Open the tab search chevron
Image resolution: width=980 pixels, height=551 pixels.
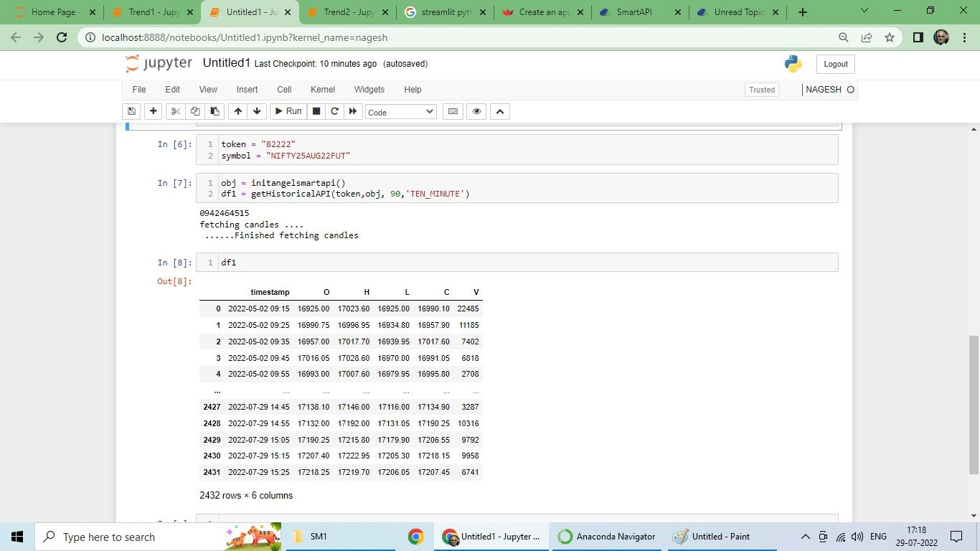pyautogui.click(x=864, y=11)
